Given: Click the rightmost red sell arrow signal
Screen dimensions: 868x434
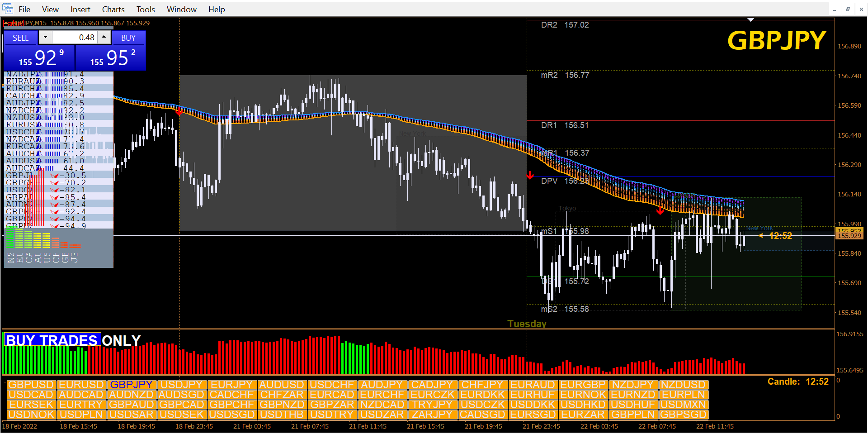Looking at the screenshot, I should pos(660,211).
